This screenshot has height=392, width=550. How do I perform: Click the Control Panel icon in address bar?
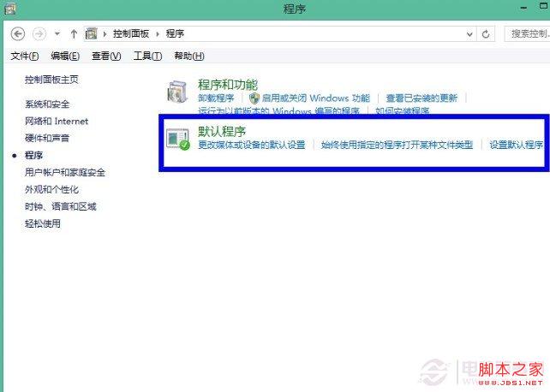pyautogui.click(x=91, y=33)
